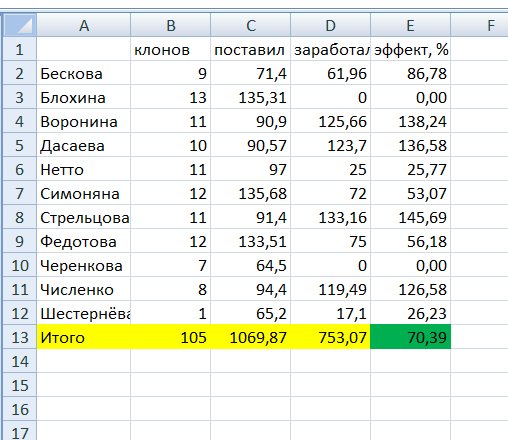
Task: Select row 13 header
Action: (x=20, y=337)
